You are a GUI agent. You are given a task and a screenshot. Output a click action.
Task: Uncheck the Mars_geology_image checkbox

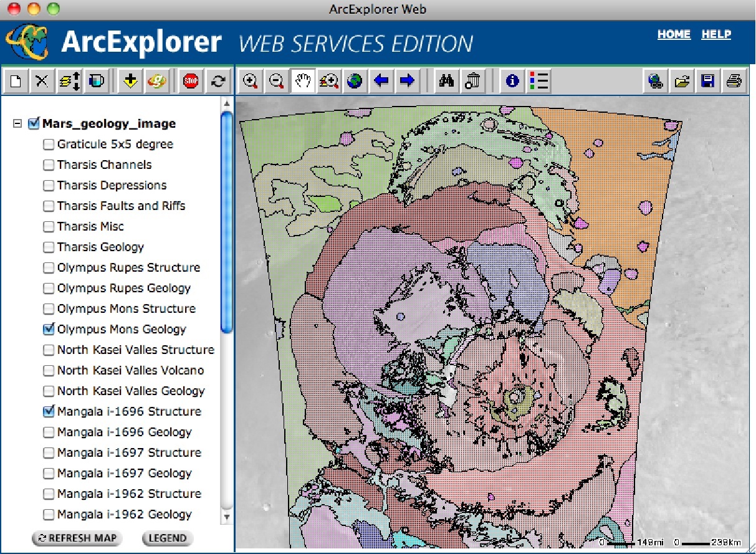(34, 123)
